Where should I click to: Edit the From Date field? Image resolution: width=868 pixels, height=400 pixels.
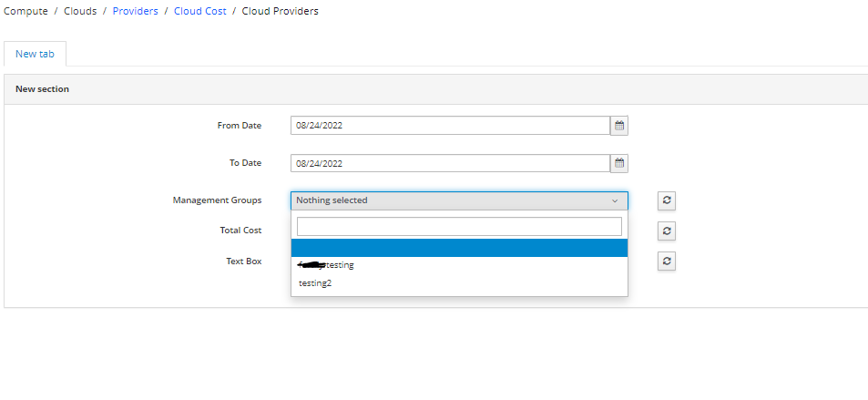pos(451,126)
